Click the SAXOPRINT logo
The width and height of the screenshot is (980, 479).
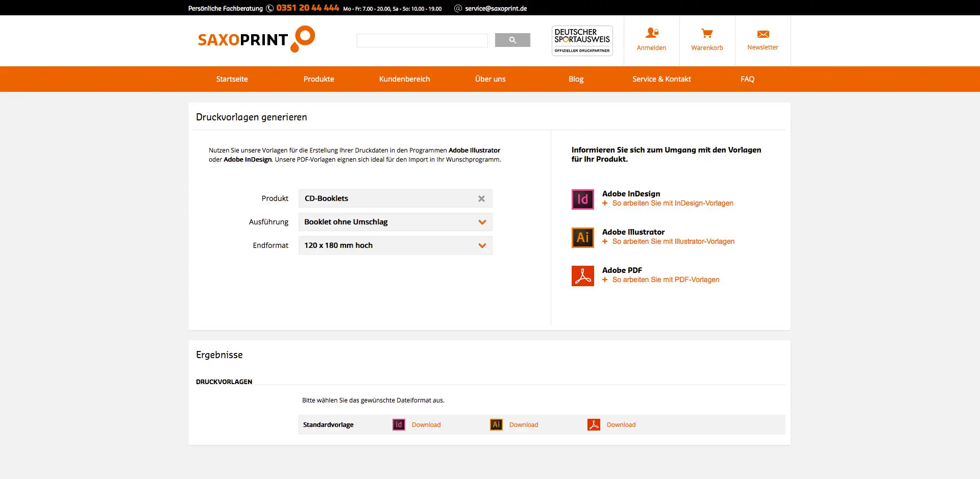[x=256, y=39]
